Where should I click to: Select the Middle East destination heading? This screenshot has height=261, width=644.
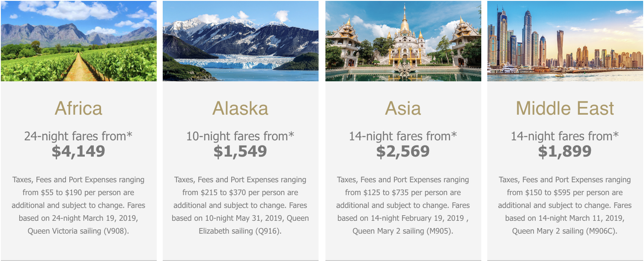tap(565, 108)
